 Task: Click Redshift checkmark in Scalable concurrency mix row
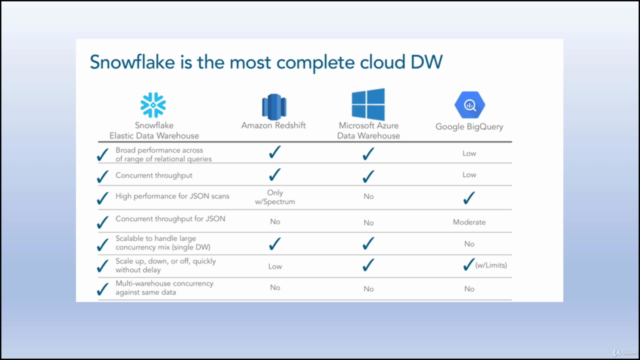click(275, 244)
